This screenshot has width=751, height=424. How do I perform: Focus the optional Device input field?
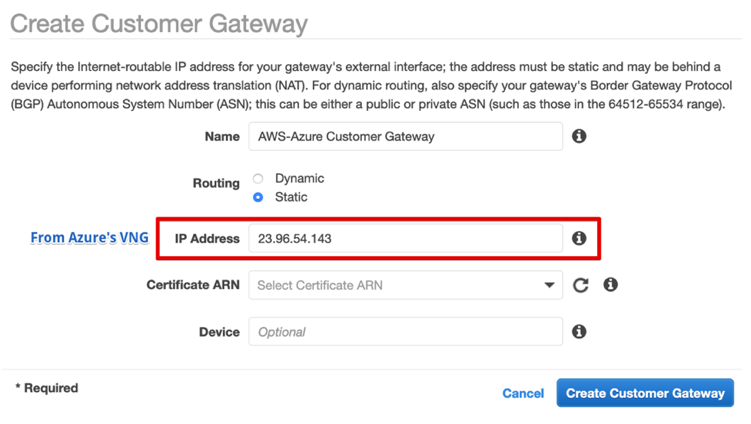tap(405, 332)
